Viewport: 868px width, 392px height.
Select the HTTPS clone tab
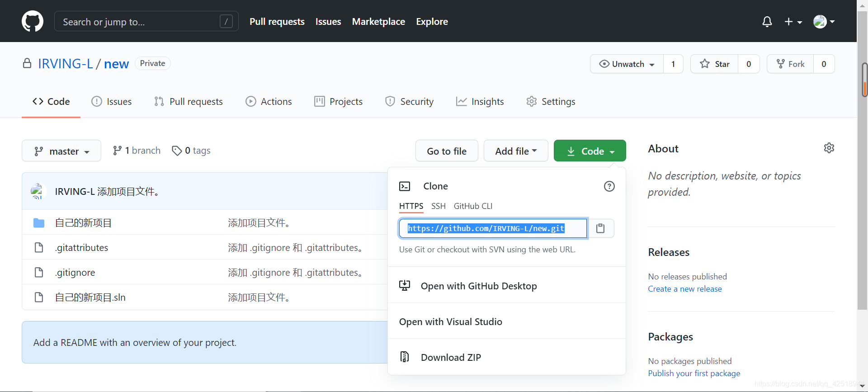point(411,206)
